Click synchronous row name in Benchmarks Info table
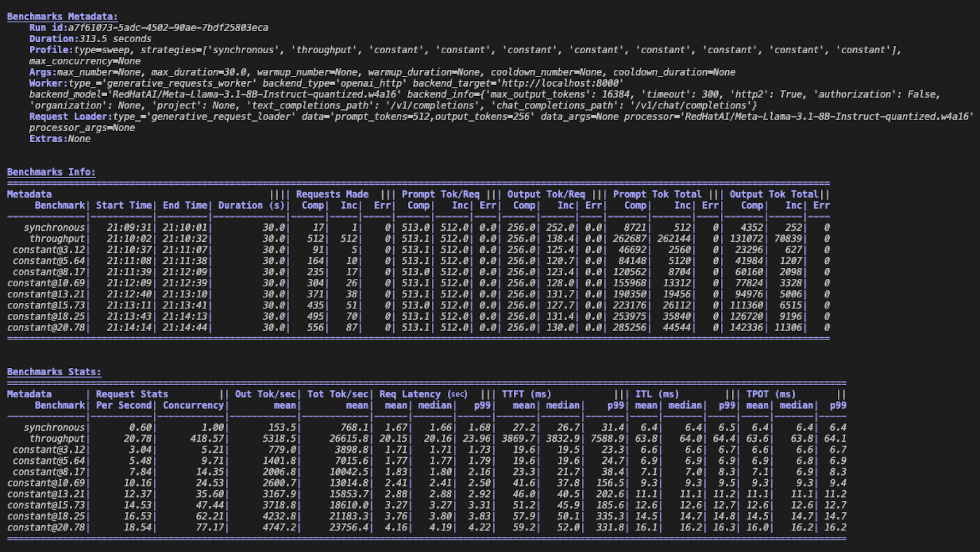Image resolution: width=980 pixels, height=552 pixels. [54, 228]
